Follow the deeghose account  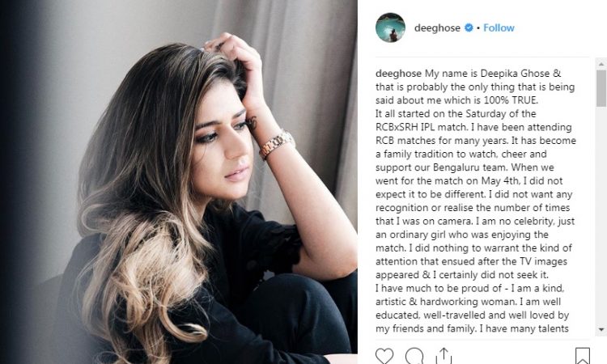coord(499,28)
